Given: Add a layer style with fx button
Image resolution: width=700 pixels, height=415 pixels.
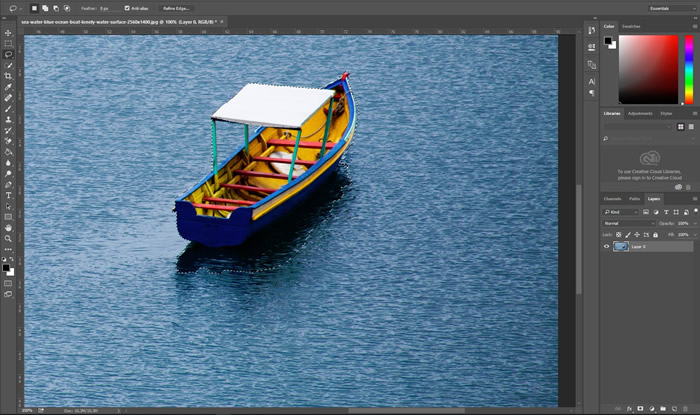Looking at the screenshot, I should pos(629,409).
